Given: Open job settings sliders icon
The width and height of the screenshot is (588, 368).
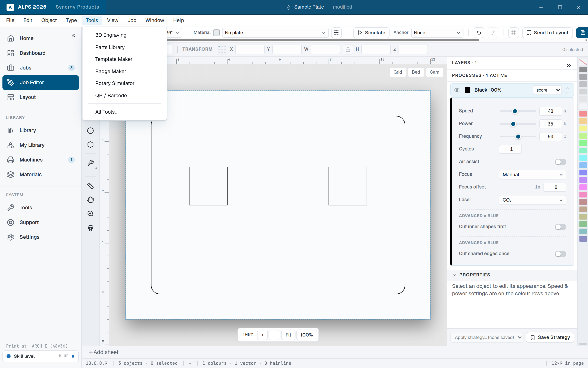Looking at the screenshot, I should pos(336,33).
